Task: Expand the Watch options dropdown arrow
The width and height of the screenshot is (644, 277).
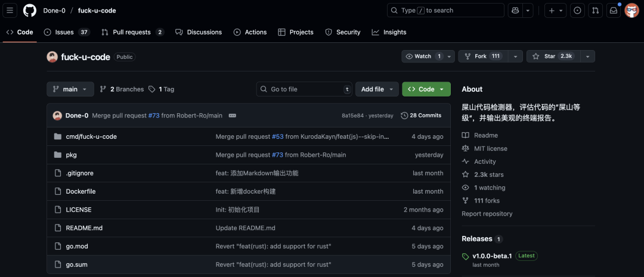Action: (x=450, y=56)
